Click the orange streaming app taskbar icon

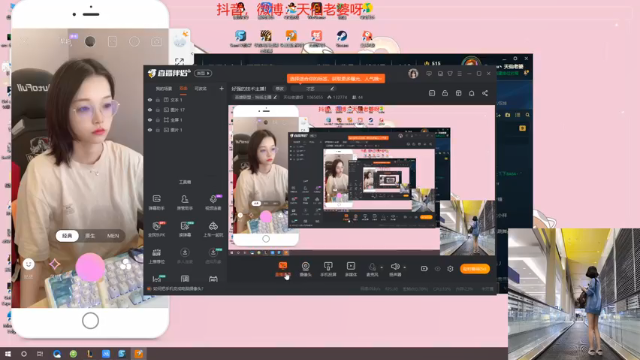139,354
